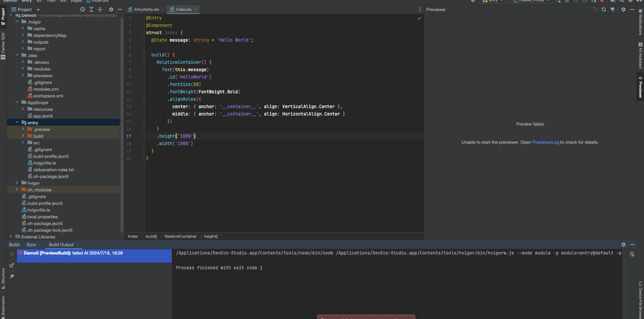This screenshot has width=644, height=319.
Task: Click the Collapse All icon in Project panel
Action: click(x=100, y=9)
